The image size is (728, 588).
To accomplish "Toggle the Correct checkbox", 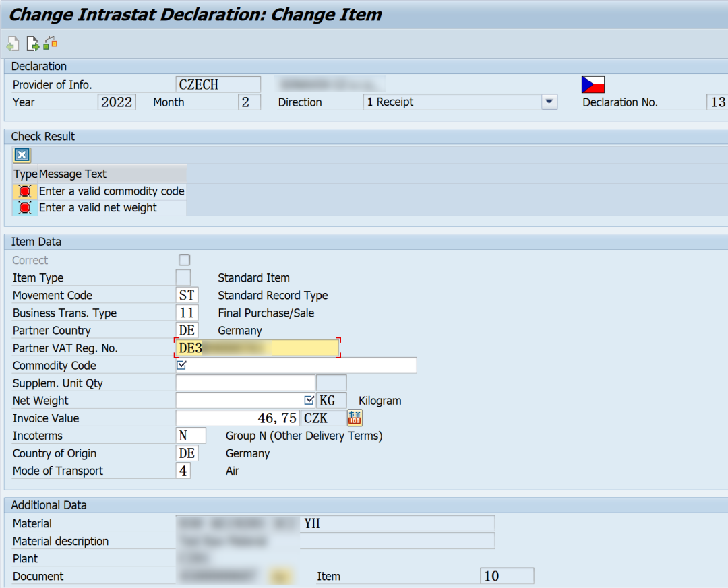I will pyautogui.click(x=184, y=260).
